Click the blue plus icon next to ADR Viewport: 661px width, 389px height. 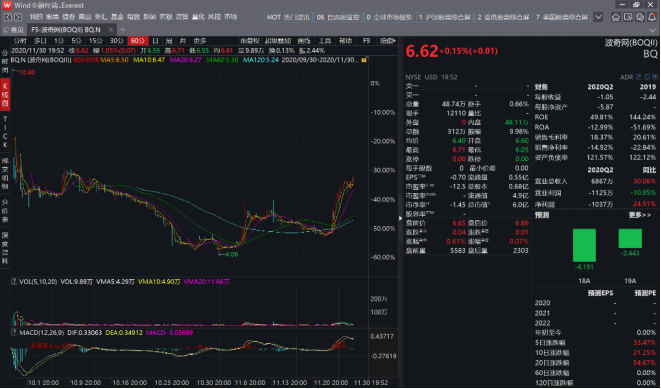(x=655, y=77)
